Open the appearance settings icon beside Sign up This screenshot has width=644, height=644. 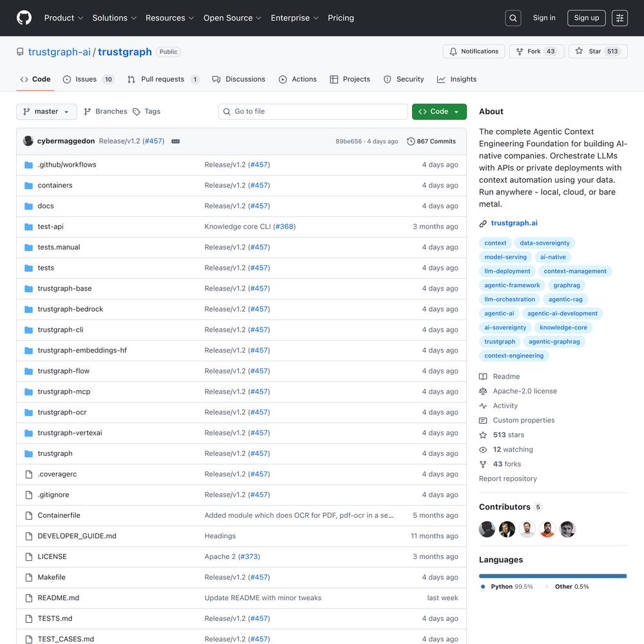tap(620, 18)
